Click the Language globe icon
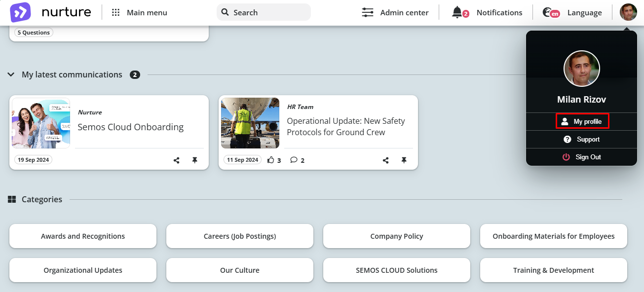Viewport: 644px width, 292px height. click(547, 12)
